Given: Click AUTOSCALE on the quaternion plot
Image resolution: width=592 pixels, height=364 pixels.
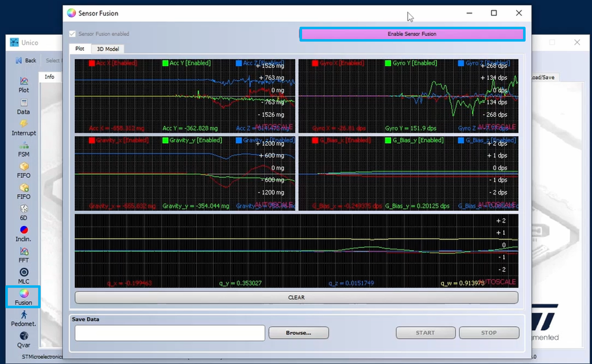Looking at the screenshot, I should [x=497, y=282].
